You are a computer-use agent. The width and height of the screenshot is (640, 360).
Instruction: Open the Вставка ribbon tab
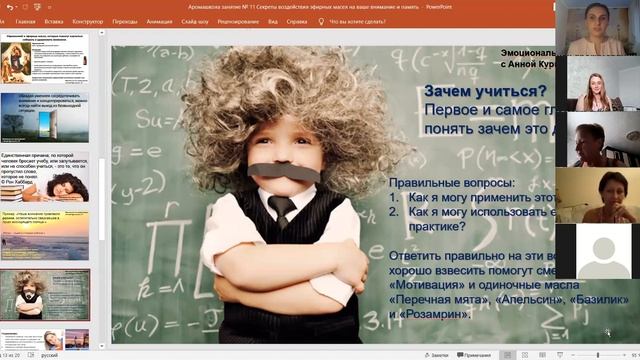pos(54,22)
